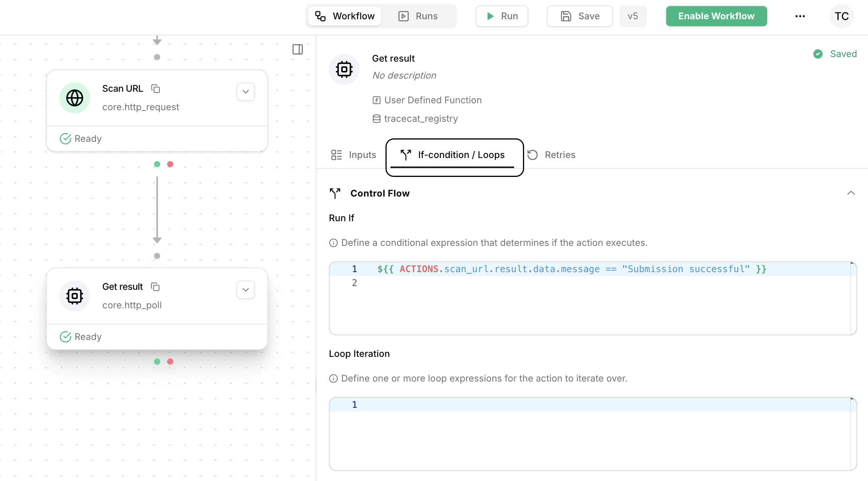The height and width of the screenshot is (481, 868).
Task: Click into the Loop Iteration expression editor
Action: click(593, 434)
